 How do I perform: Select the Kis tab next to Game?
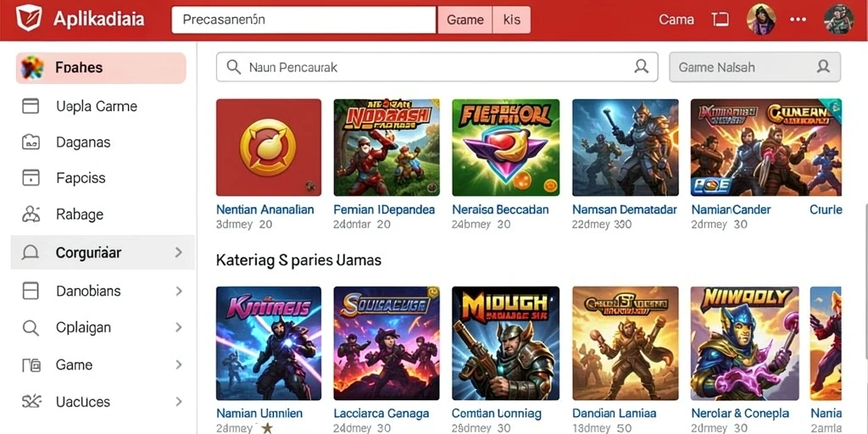coord(511,20)
